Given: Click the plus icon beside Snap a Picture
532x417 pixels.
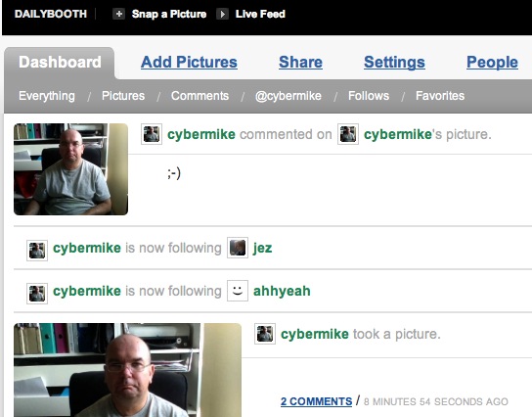Looking at the screenshot, I should pos(118,14).
